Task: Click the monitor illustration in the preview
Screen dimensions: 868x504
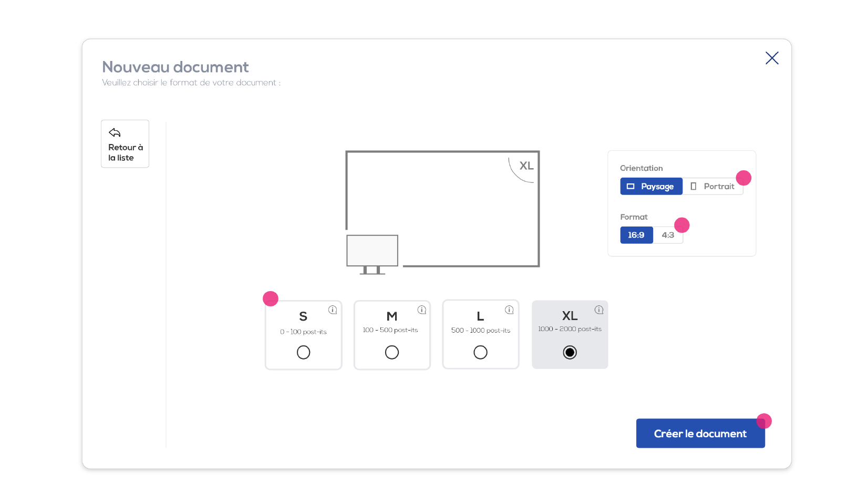Action: (x=373, y=254)
